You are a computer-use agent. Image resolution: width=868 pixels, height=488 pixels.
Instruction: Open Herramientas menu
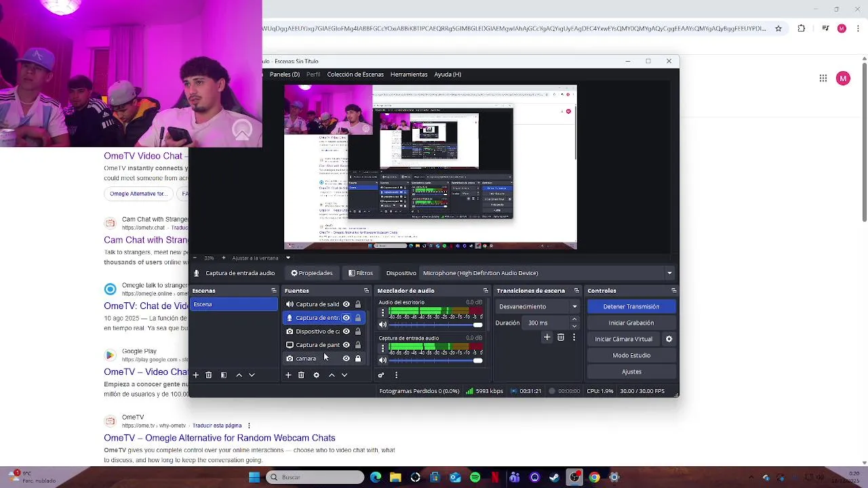[x=409, y=75]
